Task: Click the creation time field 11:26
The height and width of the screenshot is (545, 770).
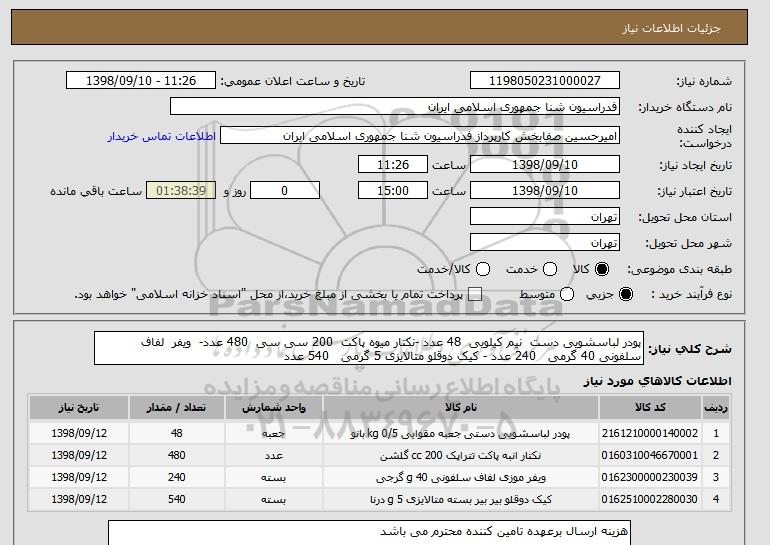Action: click(393, 164)
